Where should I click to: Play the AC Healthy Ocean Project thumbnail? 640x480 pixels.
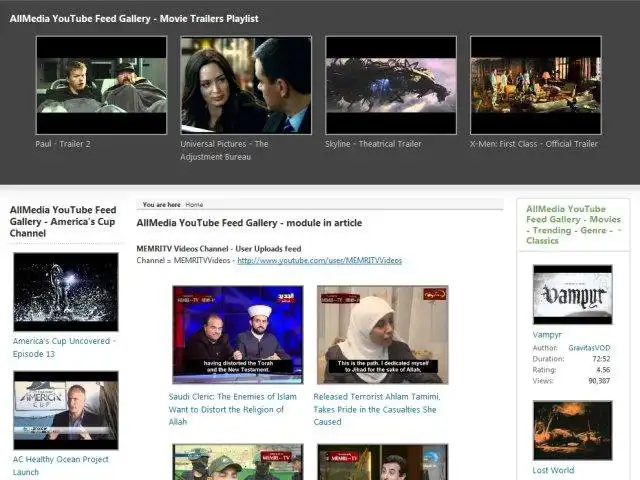coord(66,410)
